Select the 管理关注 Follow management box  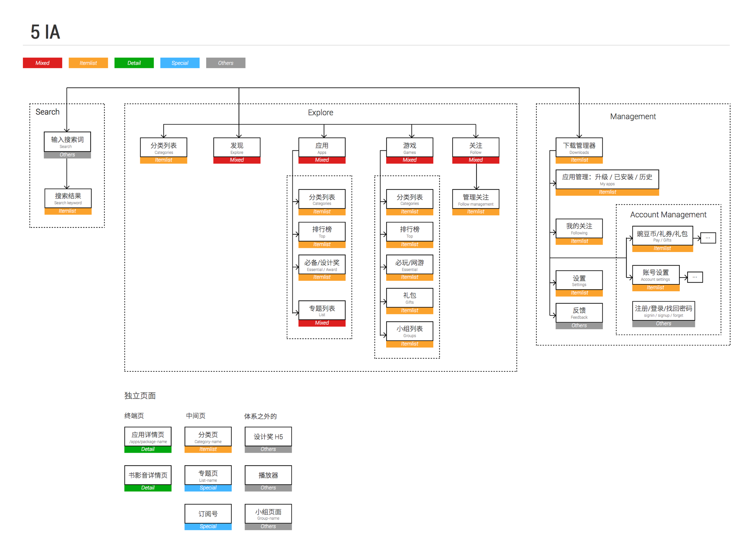[x=475, y=199]
